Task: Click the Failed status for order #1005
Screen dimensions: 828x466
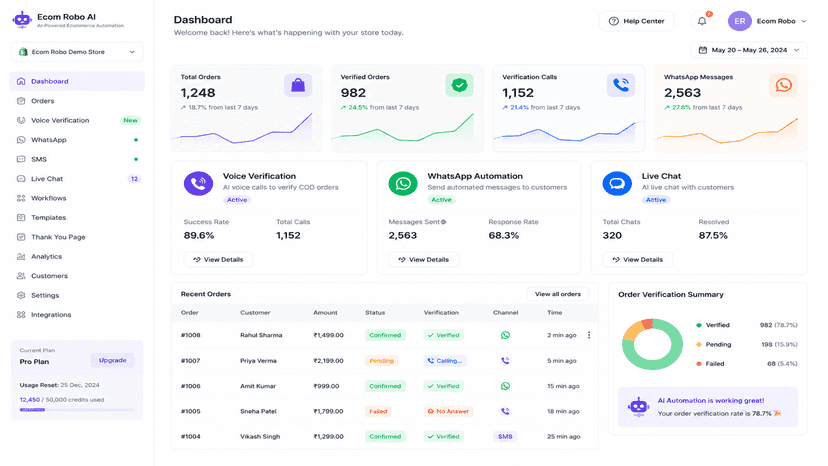Action: click(378, 411)
